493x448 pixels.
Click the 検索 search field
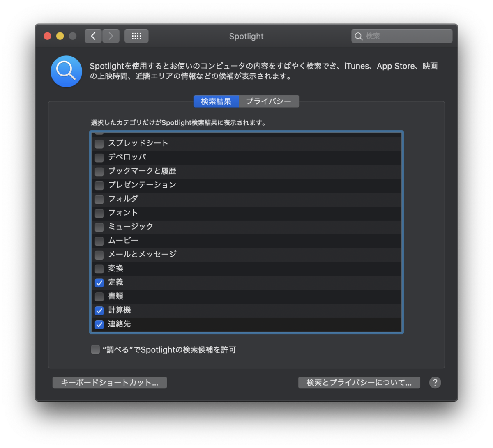402,36
